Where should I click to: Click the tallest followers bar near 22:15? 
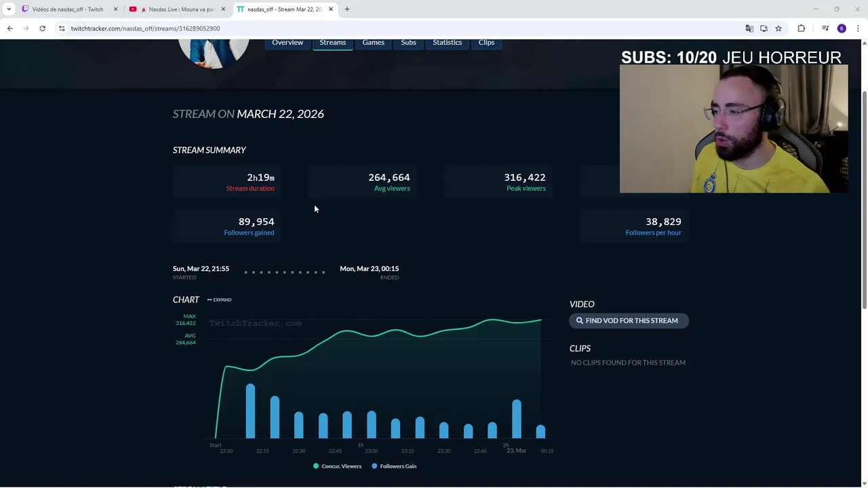(250, 411)
